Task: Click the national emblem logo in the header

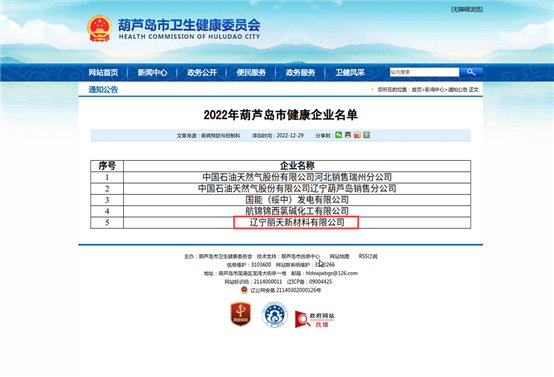Action: coord(99,28)
